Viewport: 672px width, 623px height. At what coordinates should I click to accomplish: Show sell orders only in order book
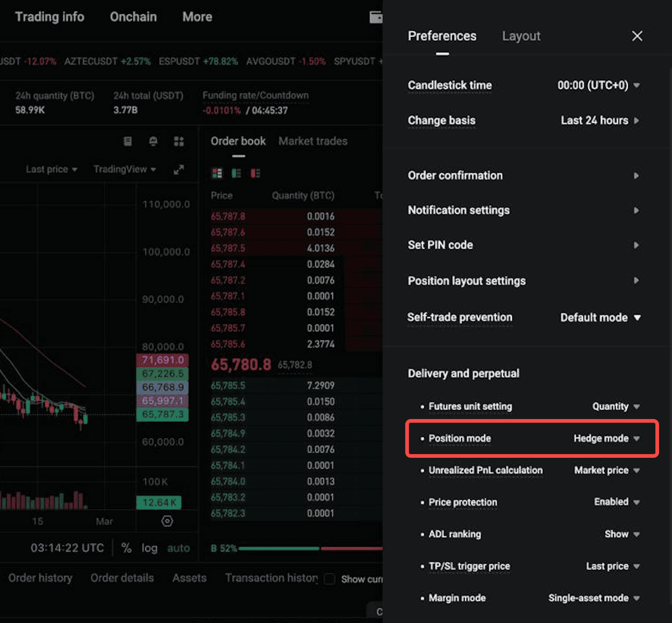pos(256,173)
